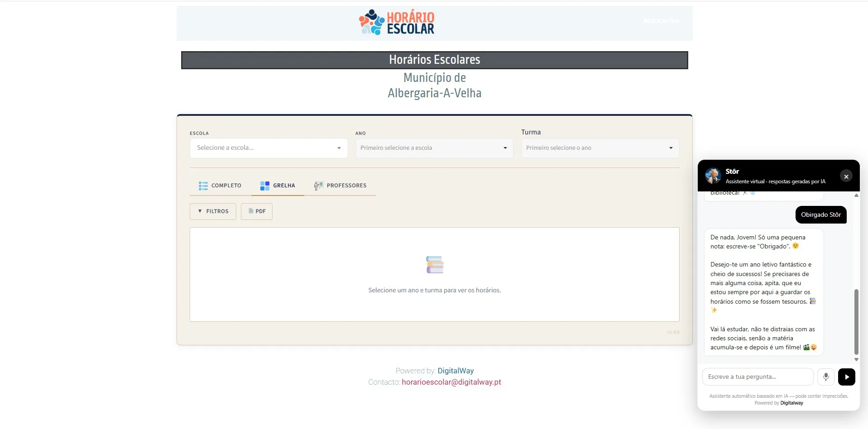Image resolution: width=868 pixels, height=429 pixels.
Task: Switch to the Grelha tab
Action: tap(278, 186)
